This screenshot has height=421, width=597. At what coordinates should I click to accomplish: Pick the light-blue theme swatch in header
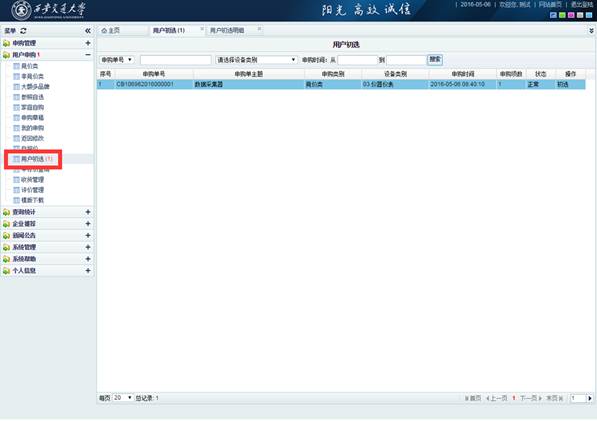tap(589, 15)
